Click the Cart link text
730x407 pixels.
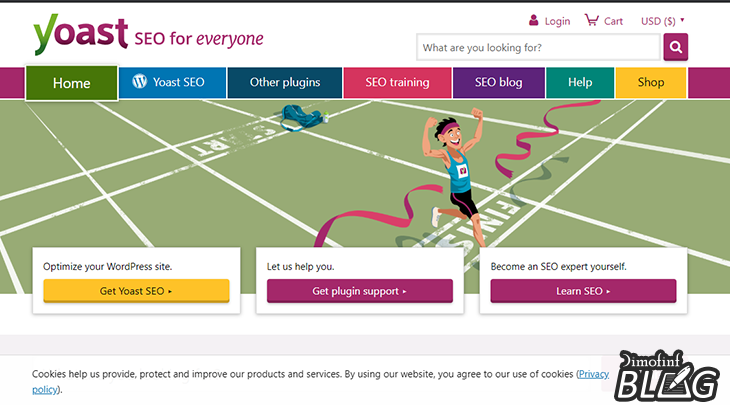pyautogui.click(x=613, y=21)
